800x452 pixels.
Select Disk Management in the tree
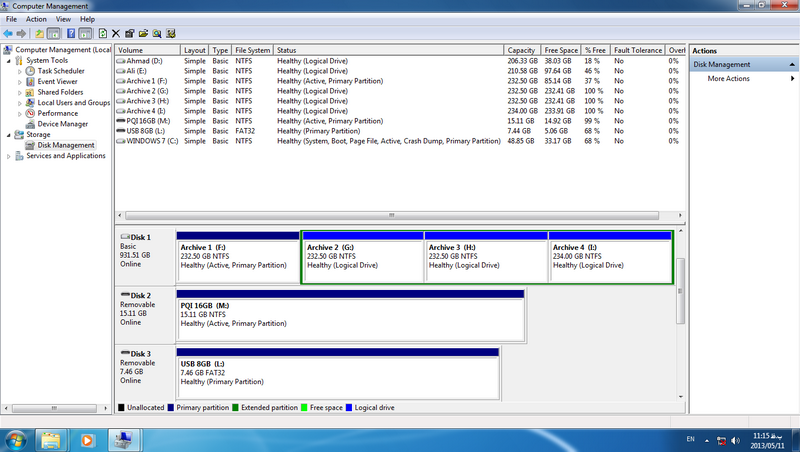click(66, 145)
